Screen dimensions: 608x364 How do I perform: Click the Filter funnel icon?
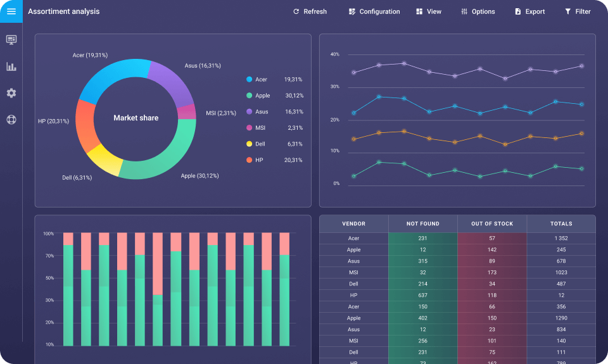tap(567, 11)
